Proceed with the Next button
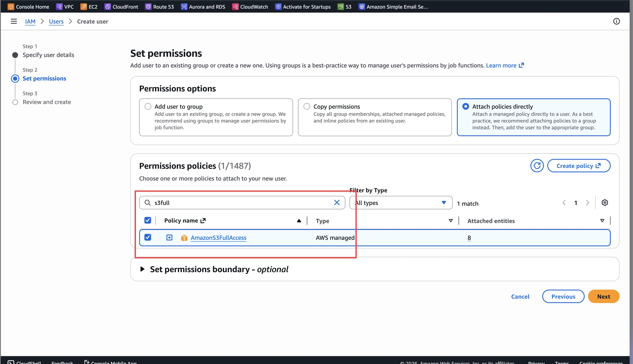 pos(604,296)
